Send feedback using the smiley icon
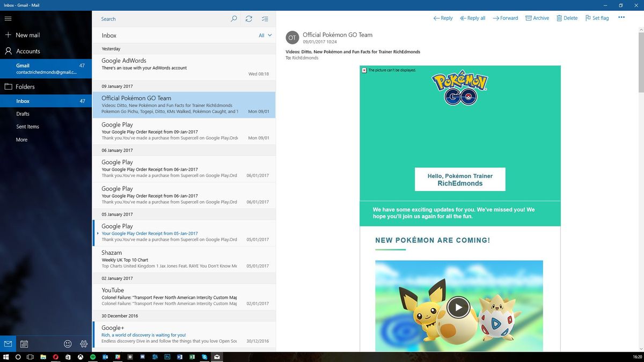This screenshot has height=362, width=644. coord(68,344)
